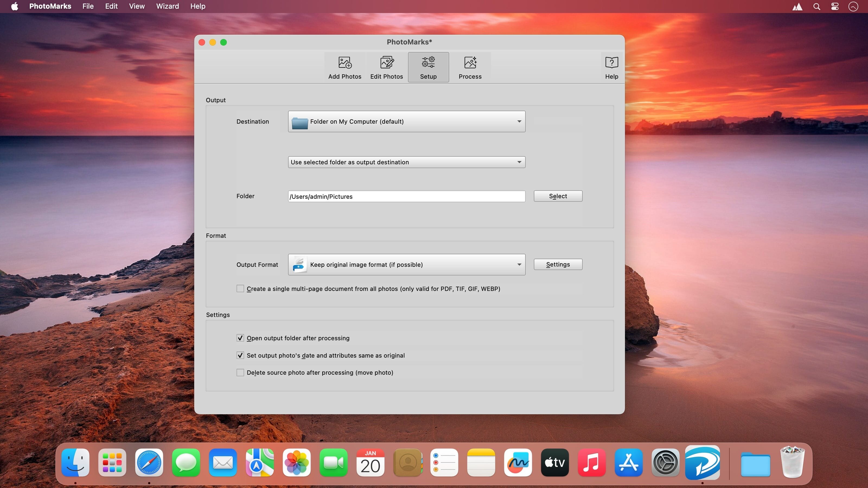Go to the Process step
This screenshot has width=868, height=488.
(x=470, y=67)
